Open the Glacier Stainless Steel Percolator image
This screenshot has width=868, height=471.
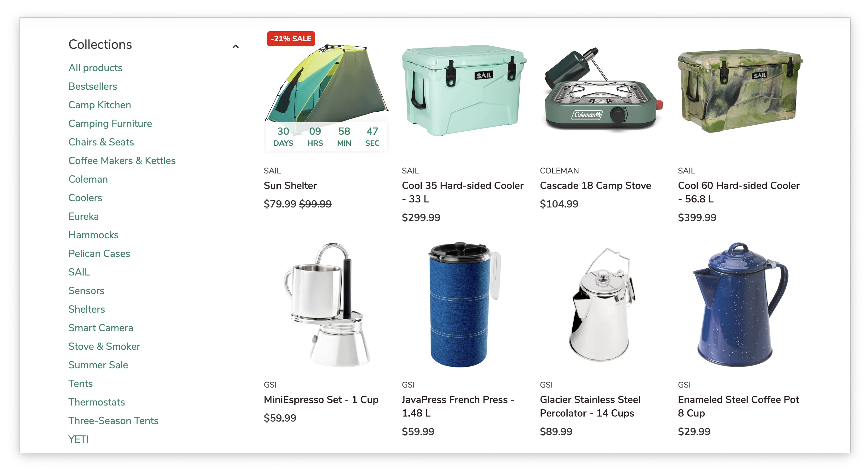(x=602, y=305)
